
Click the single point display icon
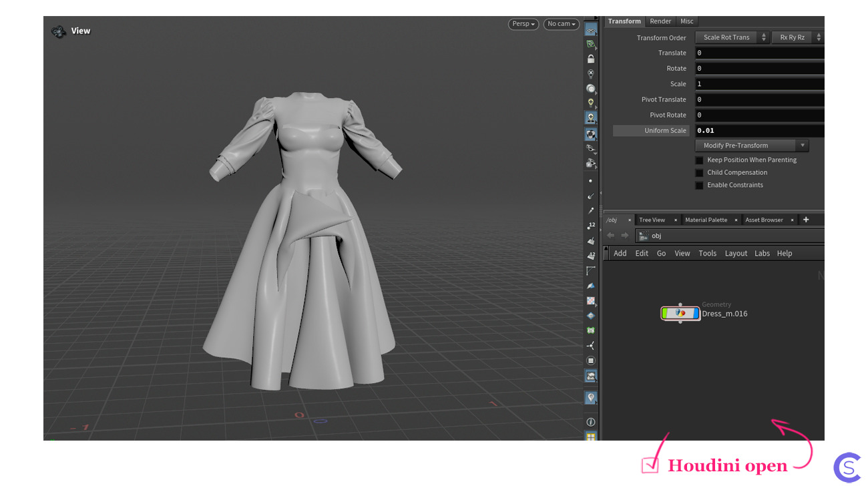[590, 181]
